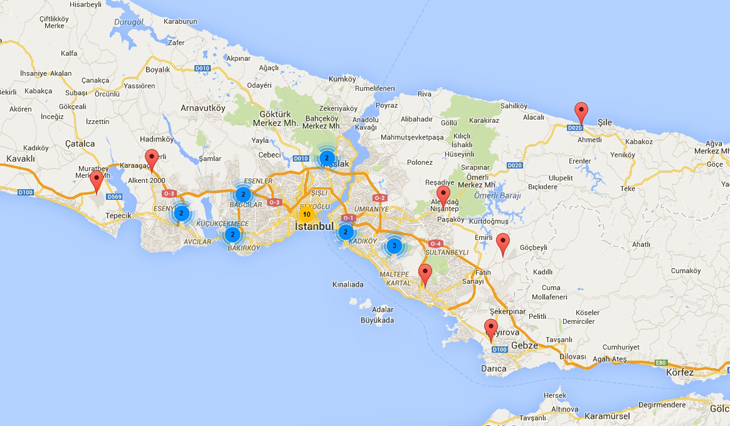
Task: Click the Rumelifeneri label
Action: [x=375, y=88]
